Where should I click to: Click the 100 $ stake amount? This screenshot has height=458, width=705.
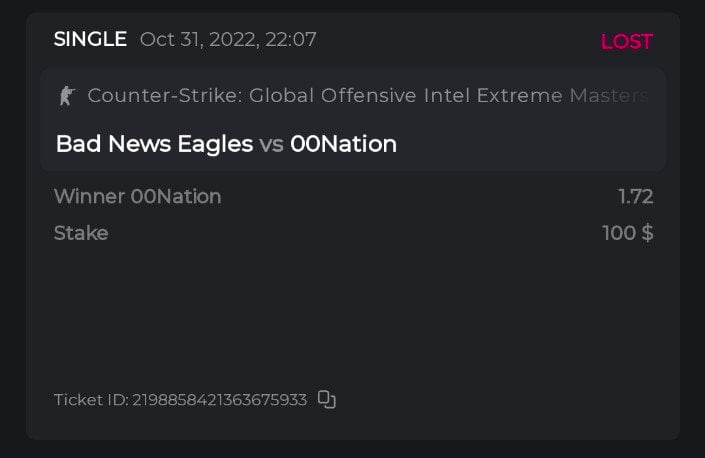pyautogui.click(x=627, y=233)
